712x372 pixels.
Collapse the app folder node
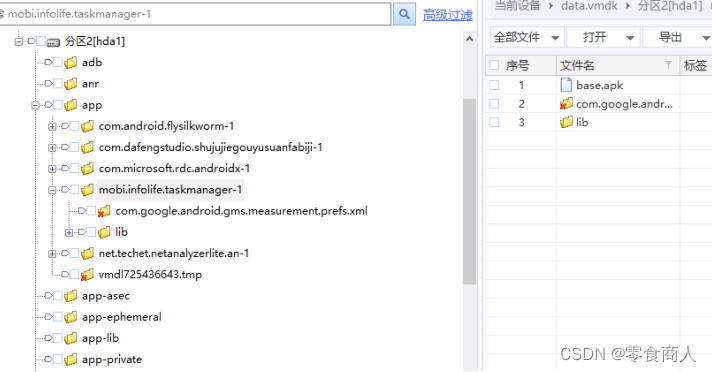tap(35, 105)
